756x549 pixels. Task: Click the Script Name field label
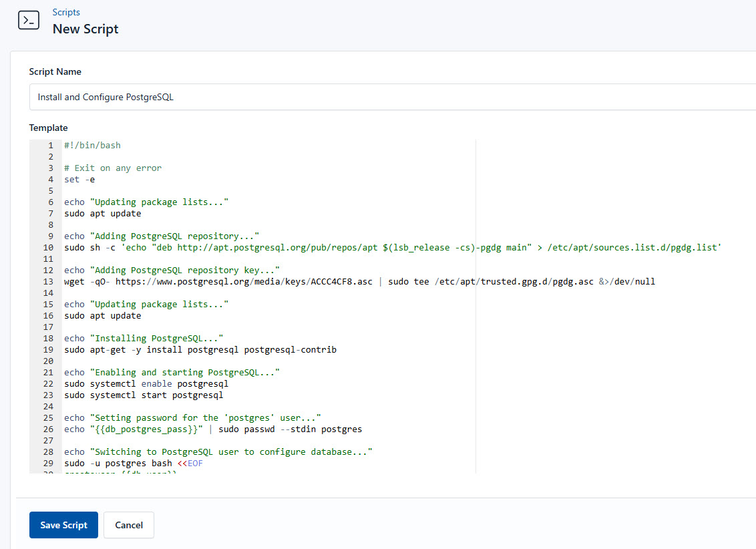[55, 71]
